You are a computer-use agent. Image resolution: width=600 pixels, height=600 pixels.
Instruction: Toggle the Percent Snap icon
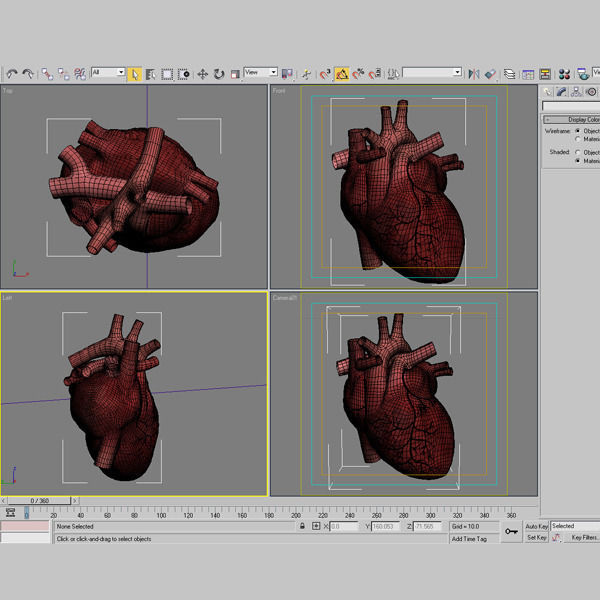[x=358, y=74]
